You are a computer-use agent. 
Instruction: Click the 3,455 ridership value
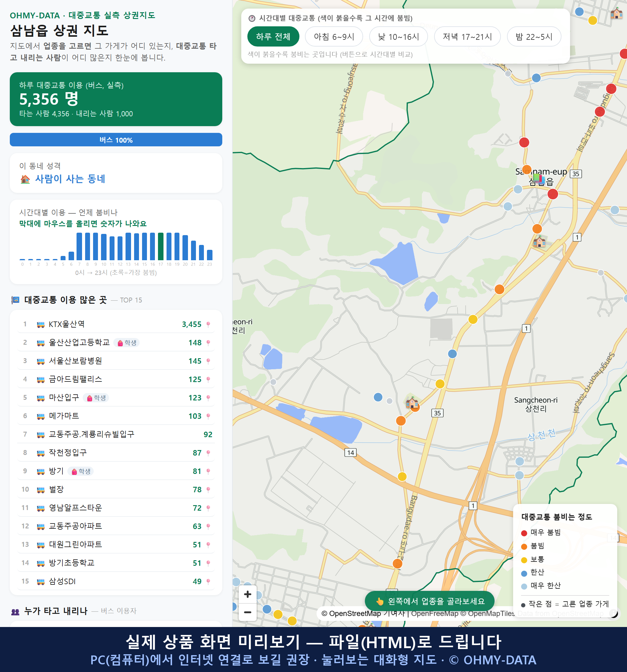192,325
